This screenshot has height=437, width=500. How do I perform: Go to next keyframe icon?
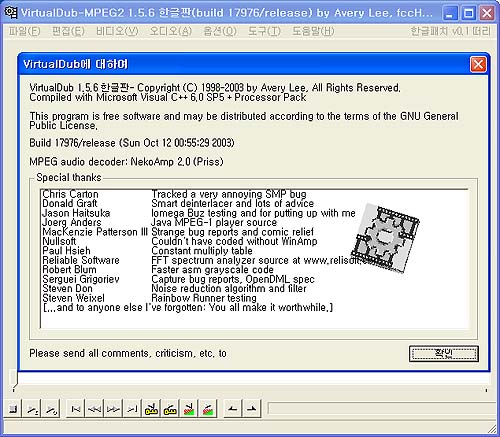pyautogui.click(x=170, y=409)
